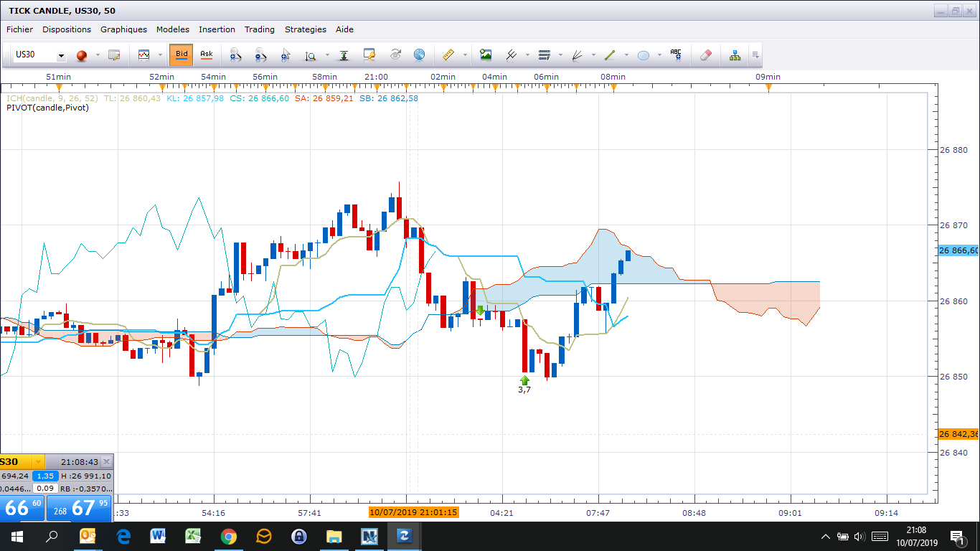
Task: Toggle the Ask price display
Action: 207,55
